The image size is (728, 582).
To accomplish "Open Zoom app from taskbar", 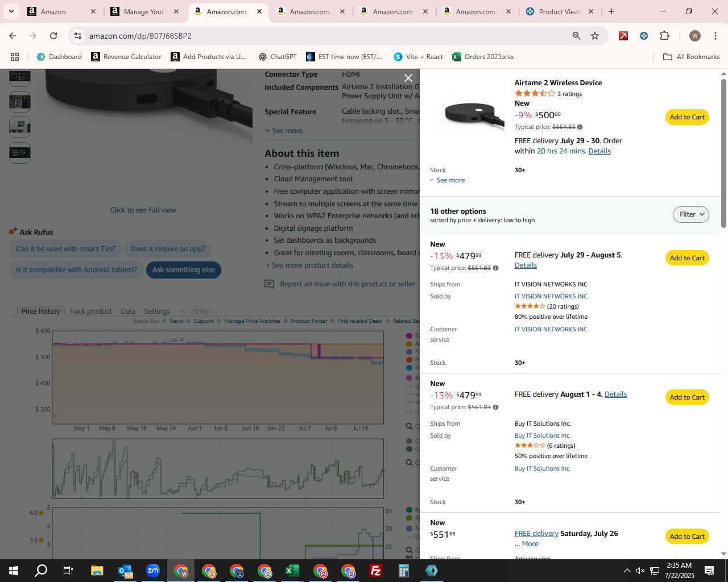I will pos(153,571).
